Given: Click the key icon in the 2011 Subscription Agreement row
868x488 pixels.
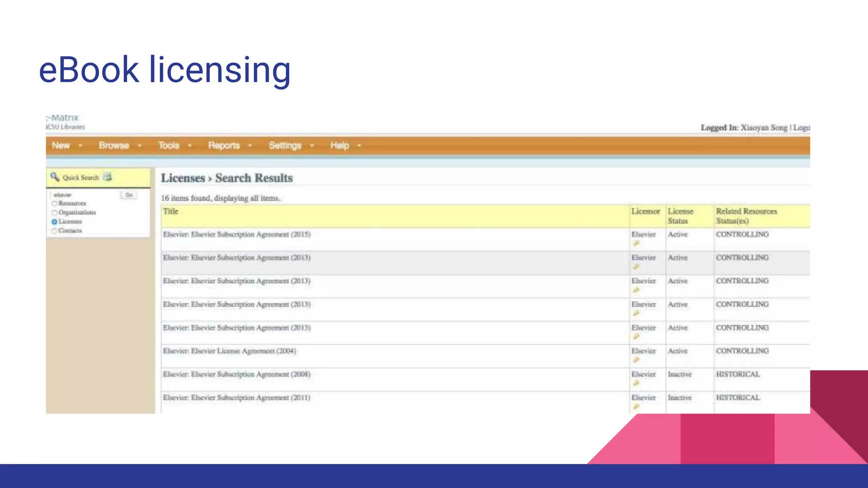Looking at the screenshot, I should (x=636, y=407).
